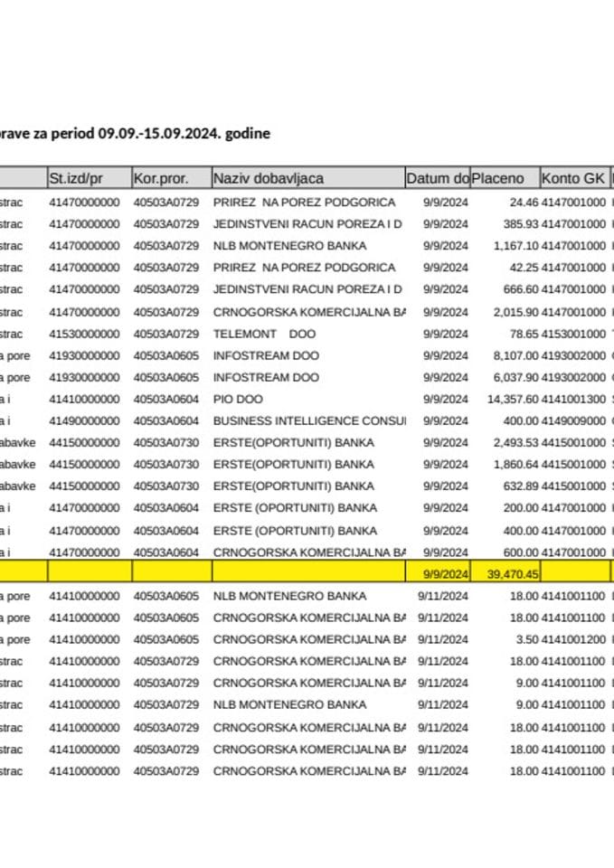
Task: Select the amount 385.93
Action: 521,224
